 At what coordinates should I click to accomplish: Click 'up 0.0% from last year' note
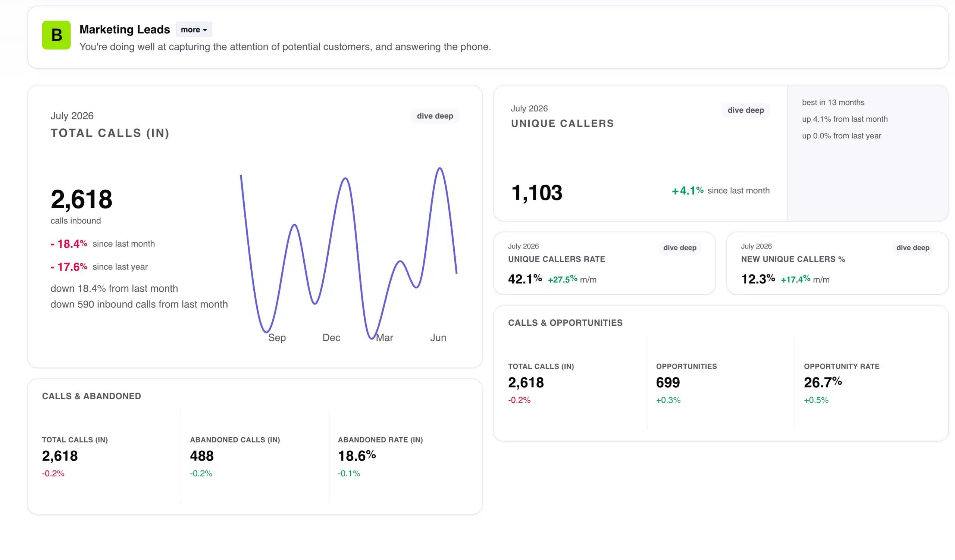point(841,136)
